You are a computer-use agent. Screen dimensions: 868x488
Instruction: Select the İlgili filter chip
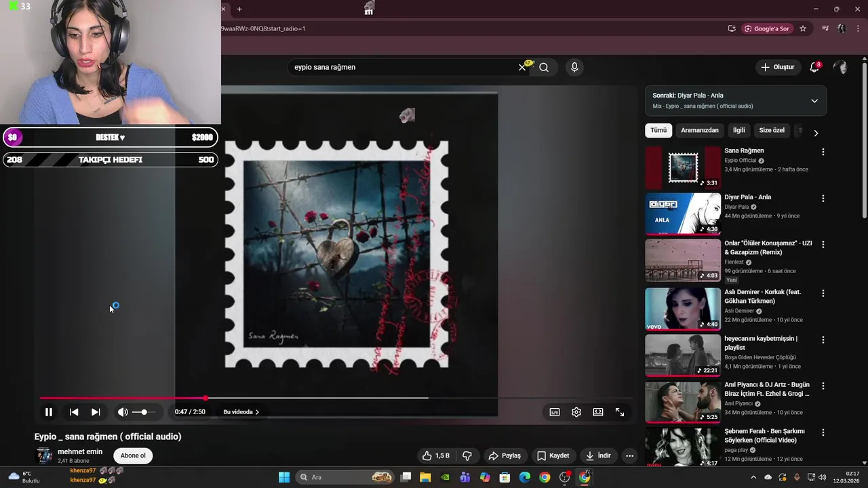coord(738,130)
